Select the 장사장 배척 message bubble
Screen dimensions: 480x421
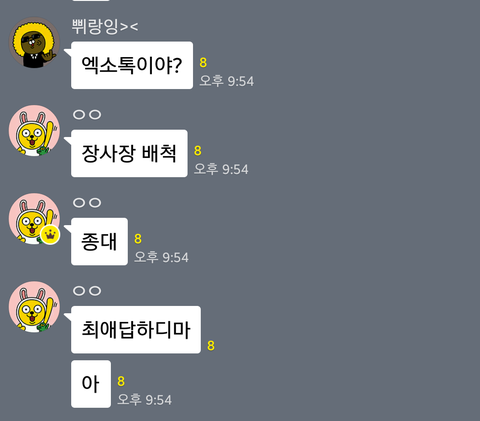click(x=129, y=153)
